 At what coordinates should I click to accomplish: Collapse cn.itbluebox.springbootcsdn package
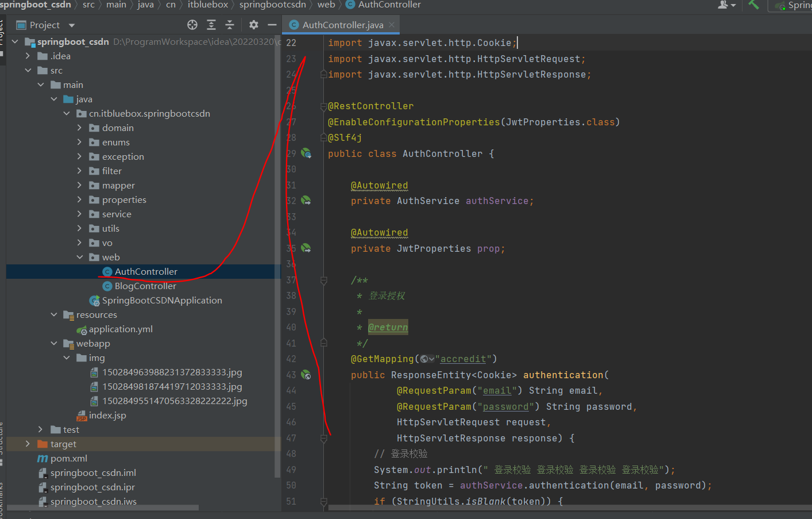(67, 113)
